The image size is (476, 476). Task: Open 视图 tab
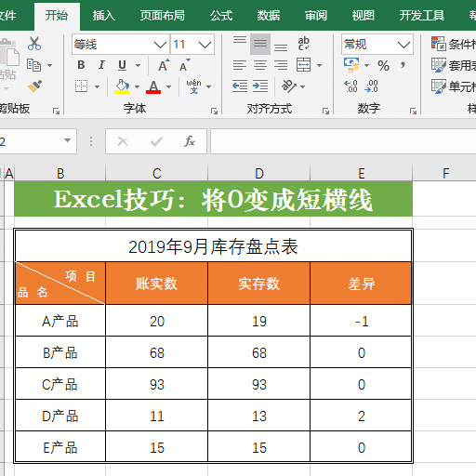coord(364,15)
